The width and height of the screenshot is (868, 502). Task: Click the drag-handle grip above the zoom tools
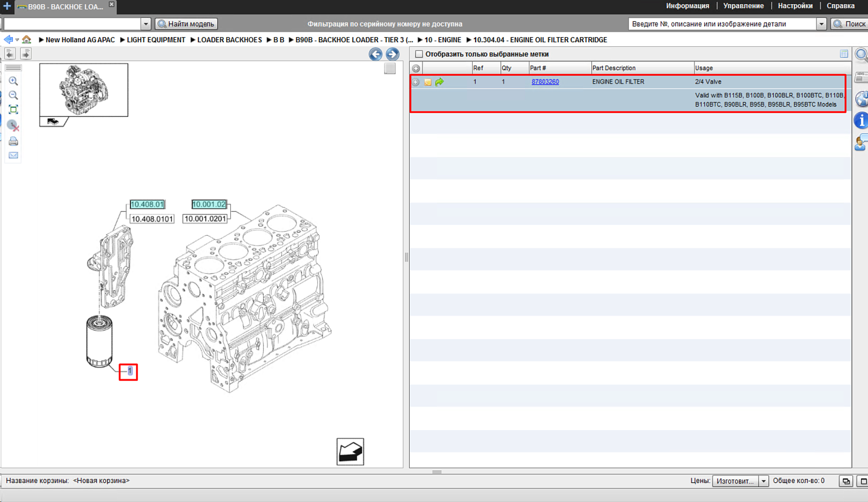(x=13, y=68)
